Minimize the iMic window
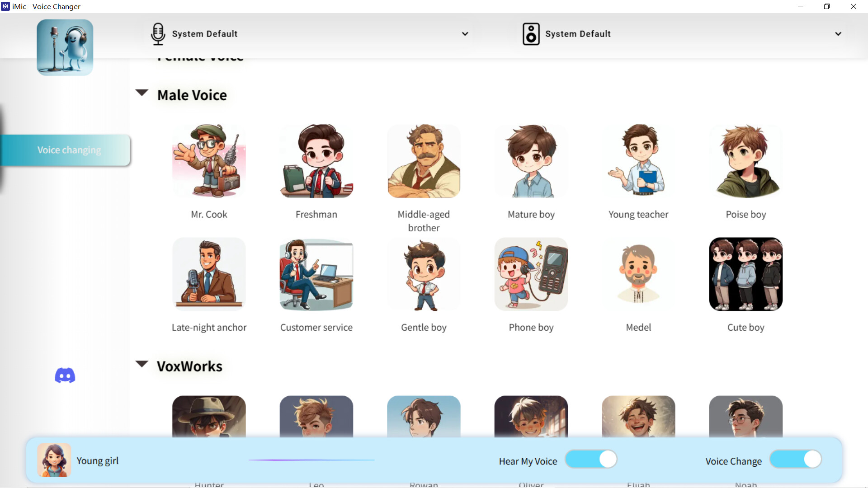Viewport: 868px width, 488px height. (x=801, y=6)
